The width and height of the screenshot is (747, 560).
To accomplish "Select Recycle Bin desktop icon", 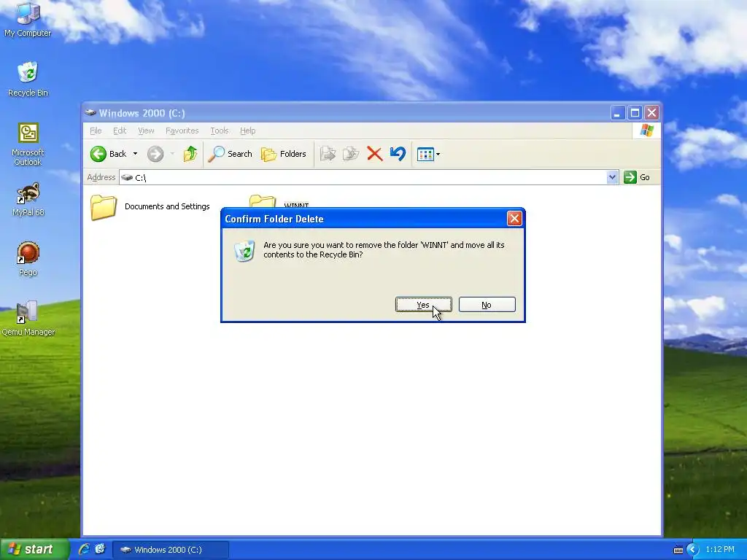I will tap(28, 79).
